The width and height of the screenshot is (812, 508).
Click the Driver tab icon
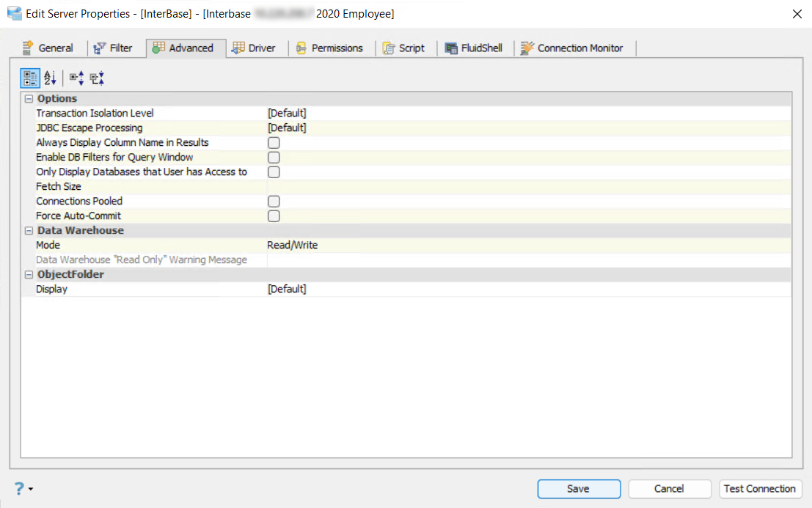[238, 48]
